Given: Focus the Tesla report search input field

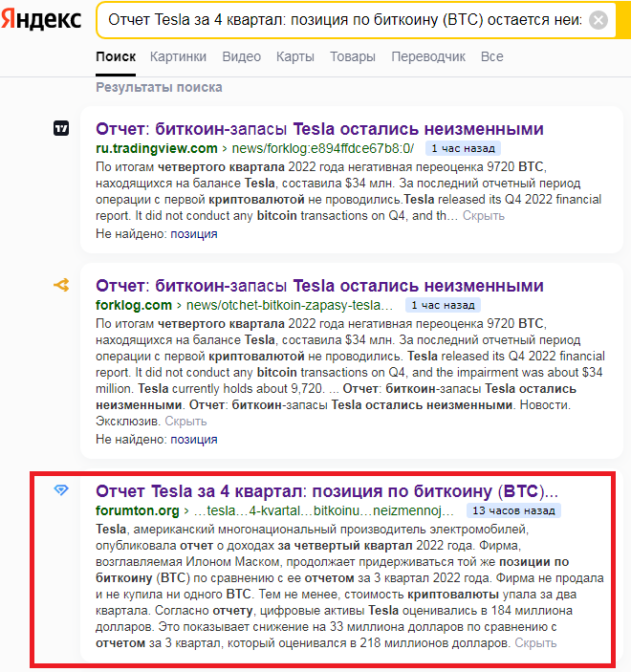Looking at the screenshot, I should [x=345, y=20].
